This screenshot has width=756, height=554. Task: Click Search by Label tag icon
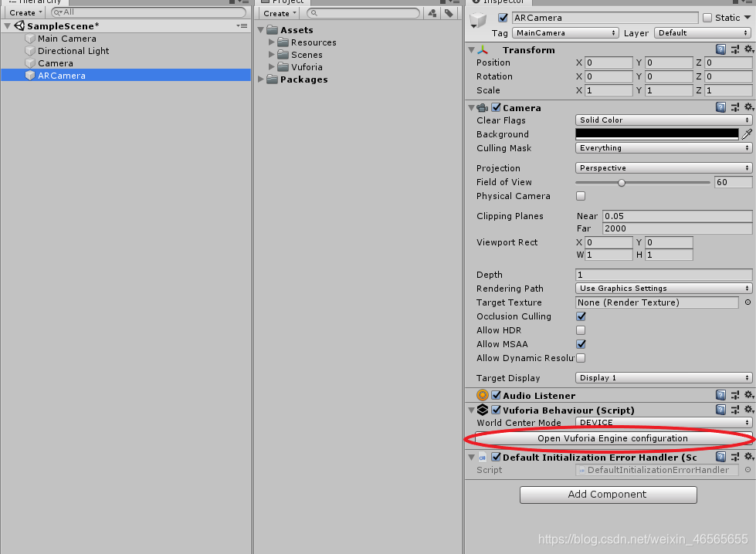(449, 13)
